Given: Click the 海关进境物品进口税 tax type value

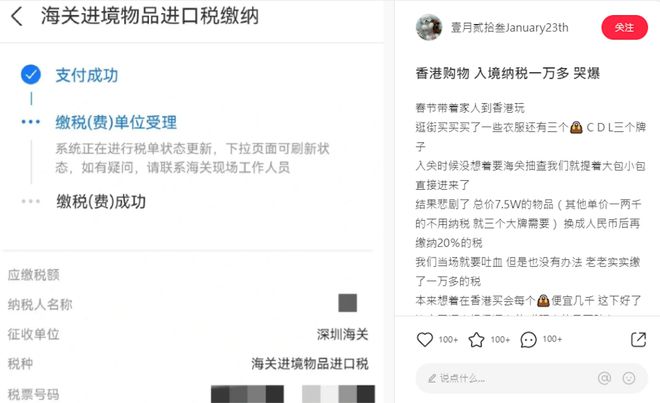Looking at the screenshot, I should pos(310,363).
